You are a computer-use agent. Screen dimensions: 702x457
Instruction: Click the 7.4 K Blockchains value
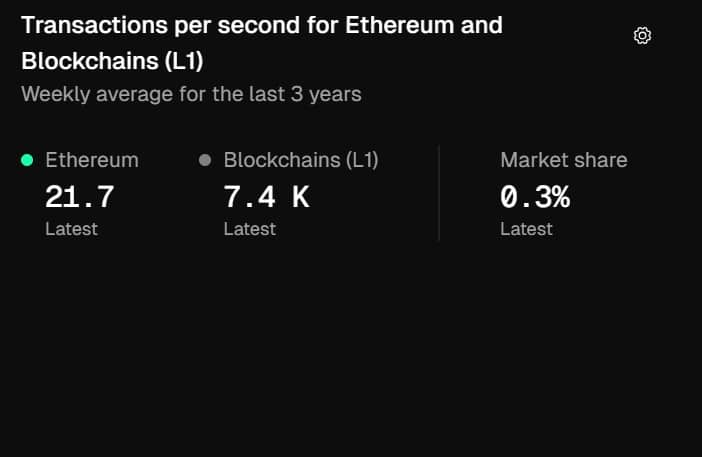(x=266, y=197)
